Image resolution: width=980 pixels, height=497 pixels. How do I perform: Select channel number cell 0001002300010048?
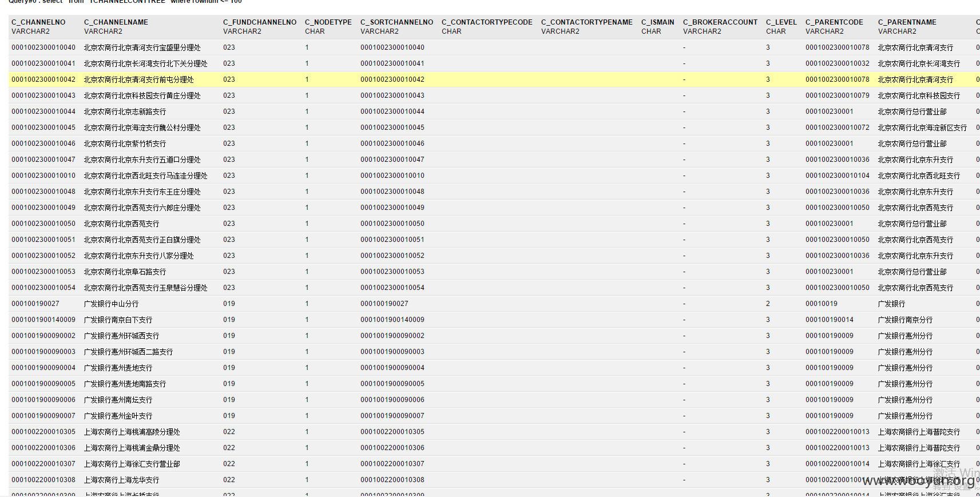[x=43, y=192]
